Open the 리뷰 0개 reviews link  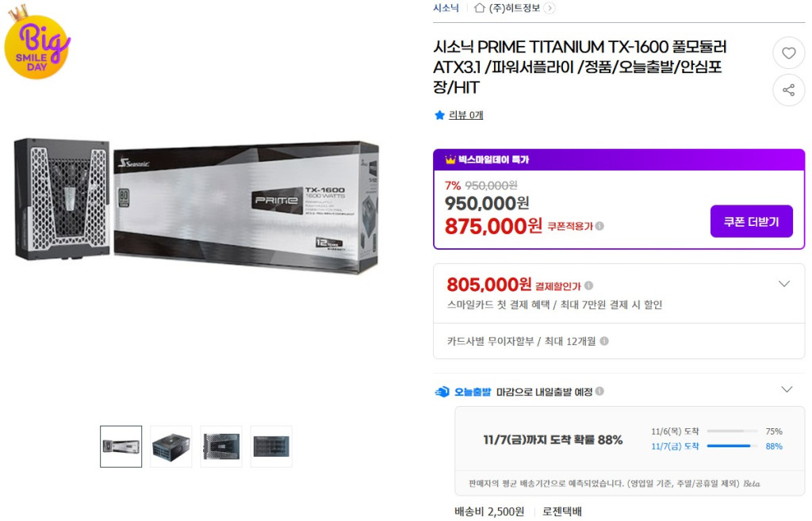pyautogui.click(x=466, y=115)
